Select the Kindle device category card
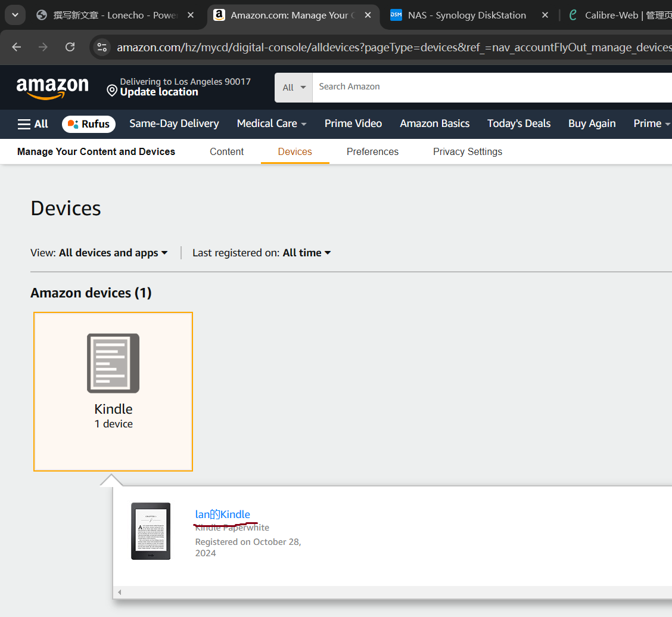The width and height of the screenshot is (672, 617). [x=113, y=392]
